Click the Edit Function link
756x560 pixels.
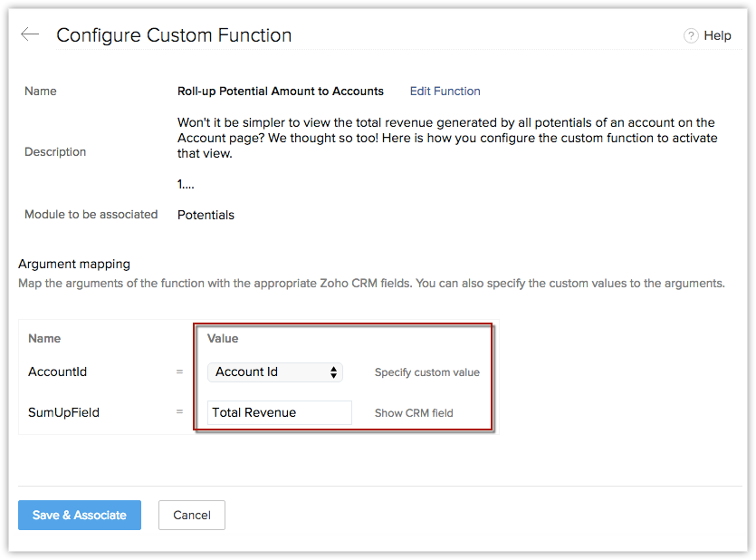click(x=445, y=92)
